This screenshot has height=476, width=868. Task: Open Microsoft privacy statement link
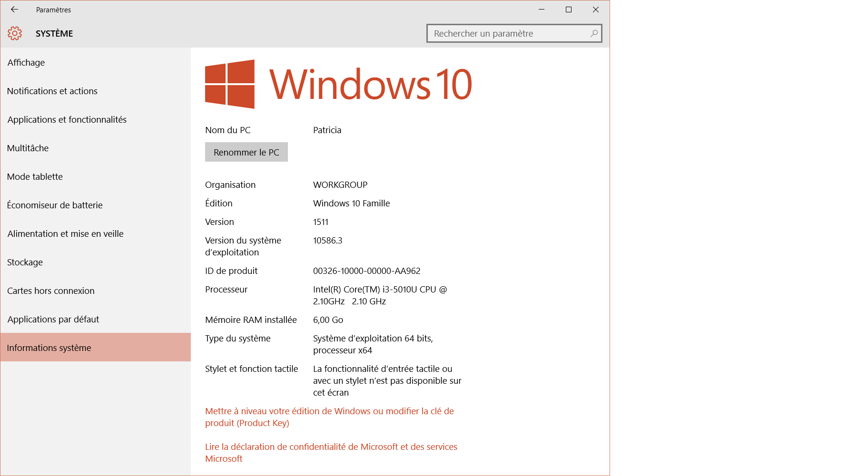click(x=331, y=453)
